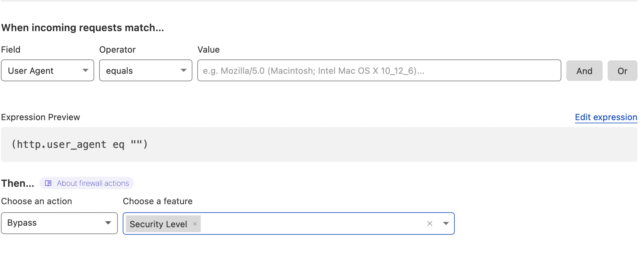Click the Security Level tag label
The height and width of the screenshot is (254, 644).
(x=158, y=224)
